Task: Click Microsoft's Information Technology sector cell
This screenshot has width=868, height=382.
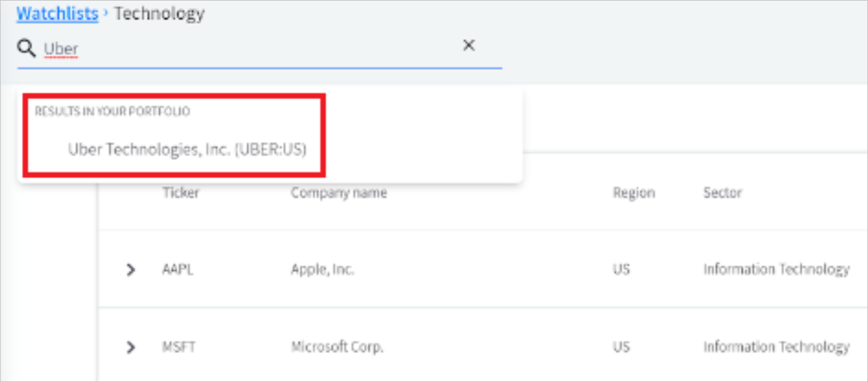Action: 776,347
